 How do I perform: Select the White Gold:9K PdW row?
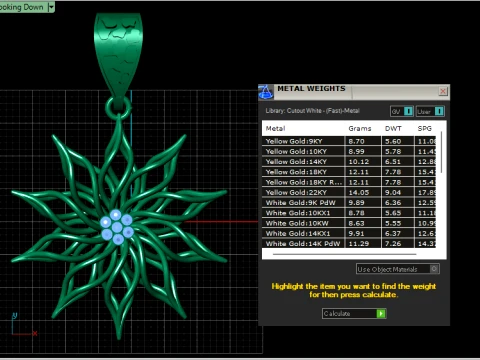coord(349,203)
